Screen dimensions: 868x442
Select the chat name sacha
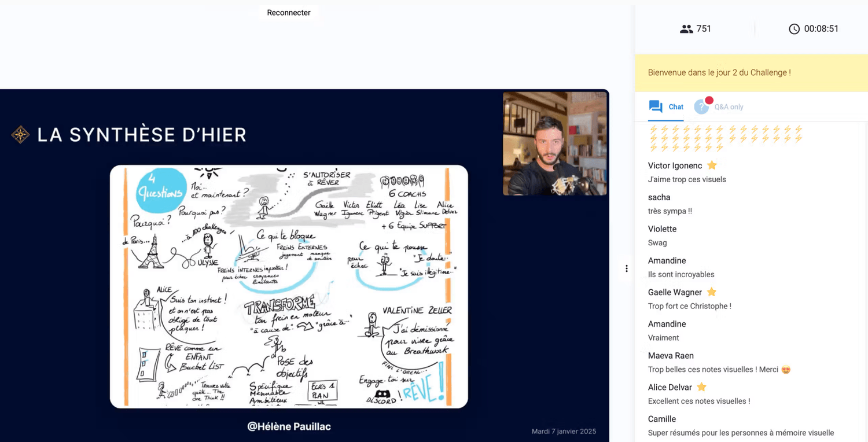pos(659,197)
